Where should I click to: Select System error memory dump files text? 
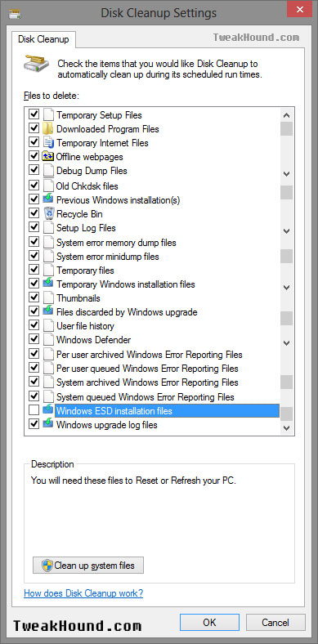pyautogui.click(x=116, y=243)
